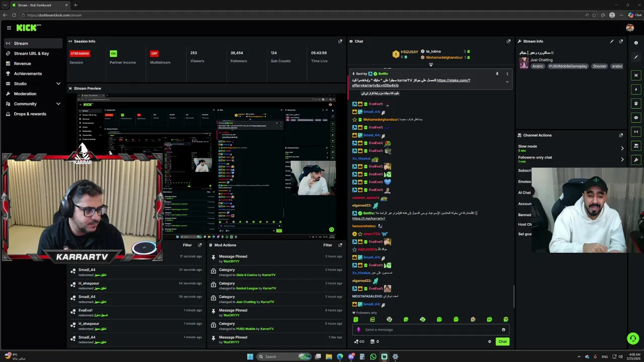Screen dimensions: 644x362
Task: Click the browser back arrow
Action: 5,15
